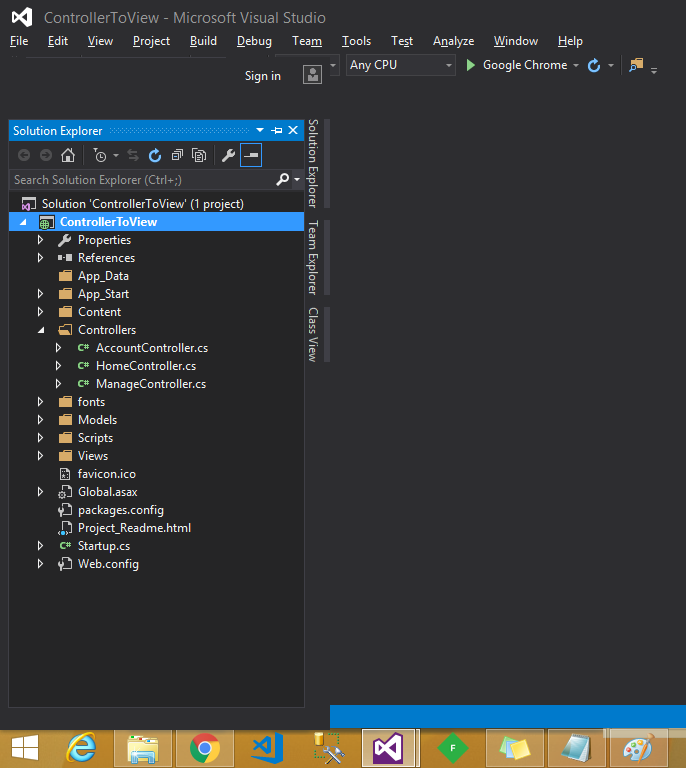Screen dimensions: 686x768
Task: Expand the App_Start folder
Action: (41, 294)
